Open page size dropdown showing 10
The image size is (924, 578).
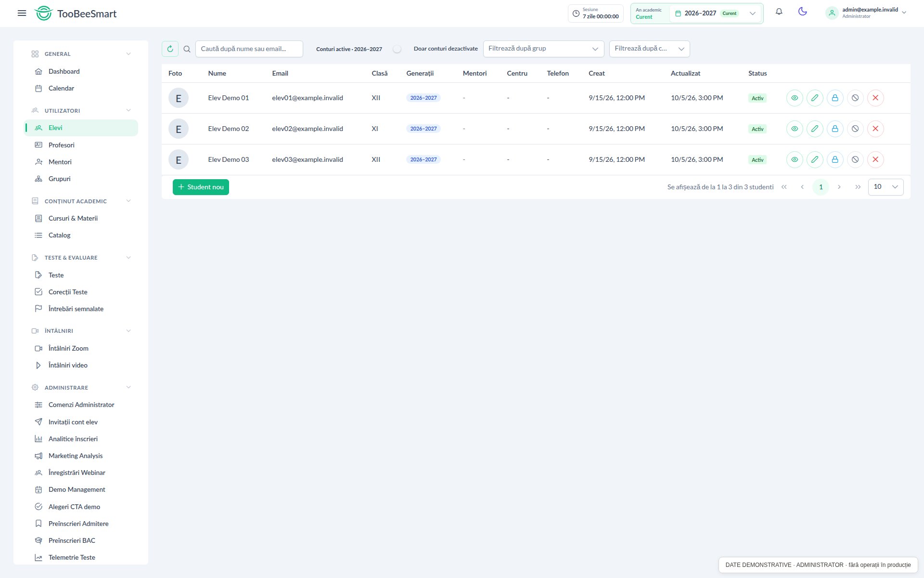click(x=885, y=187)
